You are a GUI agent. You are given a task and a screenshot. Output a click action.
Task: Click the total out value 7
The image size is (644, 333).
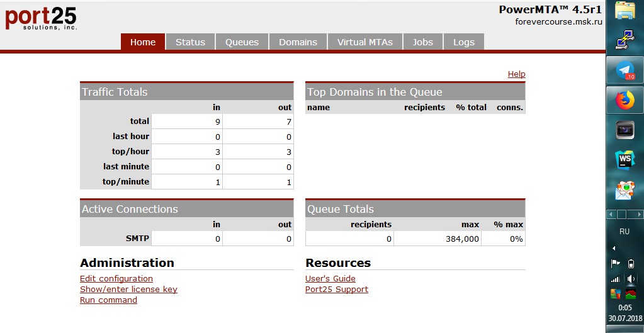coord(289,121)
